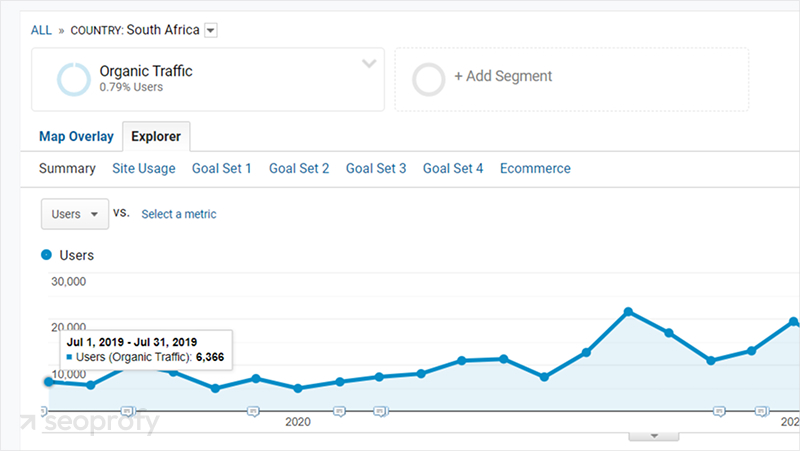The height and width of the screenshot is (451, 800).
Task: Click the + Add Segment box
Action: click(571, 79)
